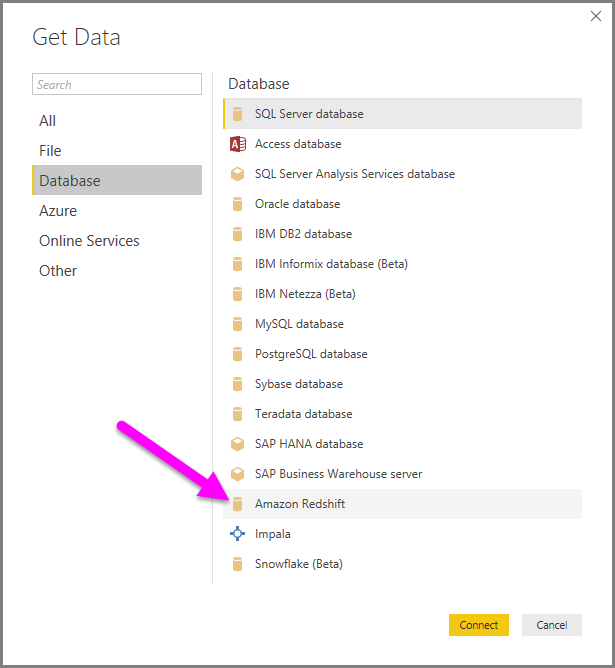Choose 'Amazon Redshift' text
The image size is (615, 668).
300,504
